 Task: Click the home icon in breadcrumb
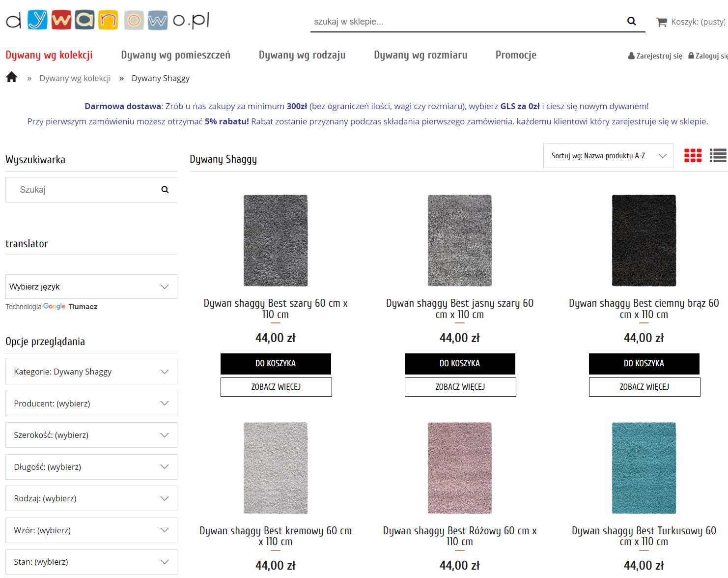coord(12,77)
